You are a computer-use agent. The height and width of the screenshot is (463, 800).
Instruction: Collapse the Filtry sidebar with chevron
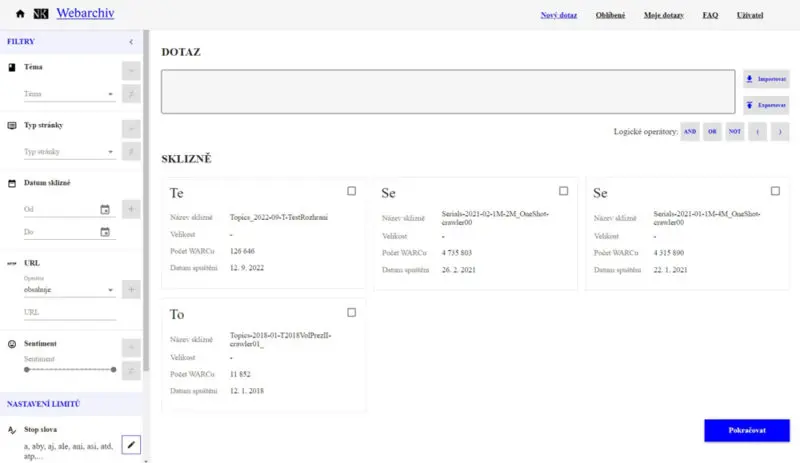tap(131, 42)
